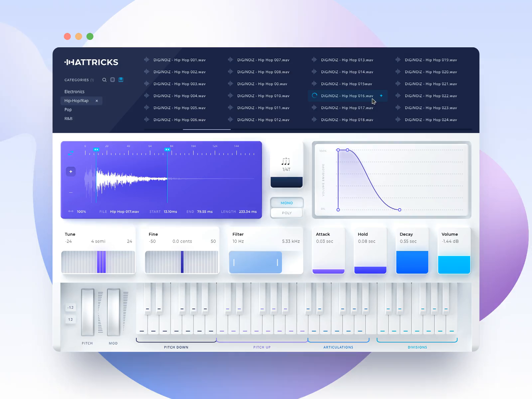532x399 pixels.
Task: Click the green window maximize dot
Action: pos(90,36)
